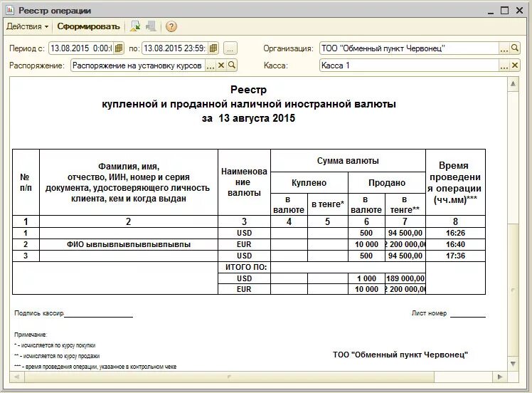Click the Подпись кассир label

point(39,313)
